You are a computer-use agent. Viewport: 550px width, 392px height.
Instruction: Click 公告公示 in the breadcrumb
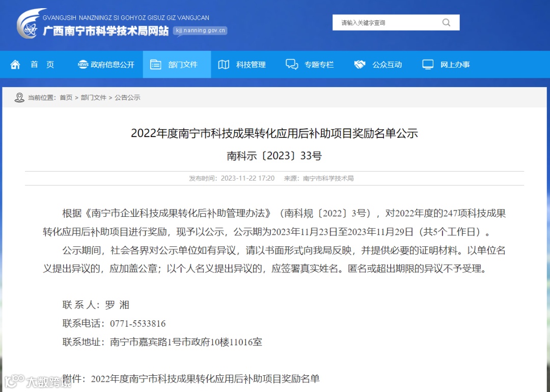(127, 97)
